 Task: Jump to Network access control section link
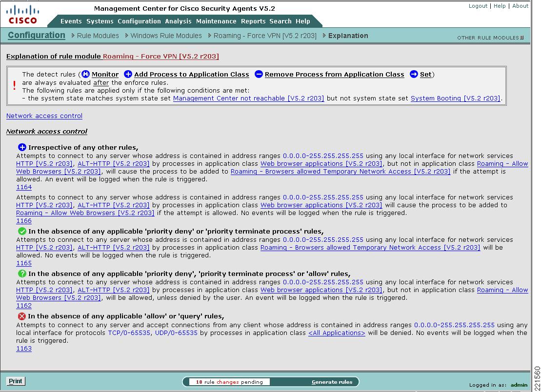(44, 116)
